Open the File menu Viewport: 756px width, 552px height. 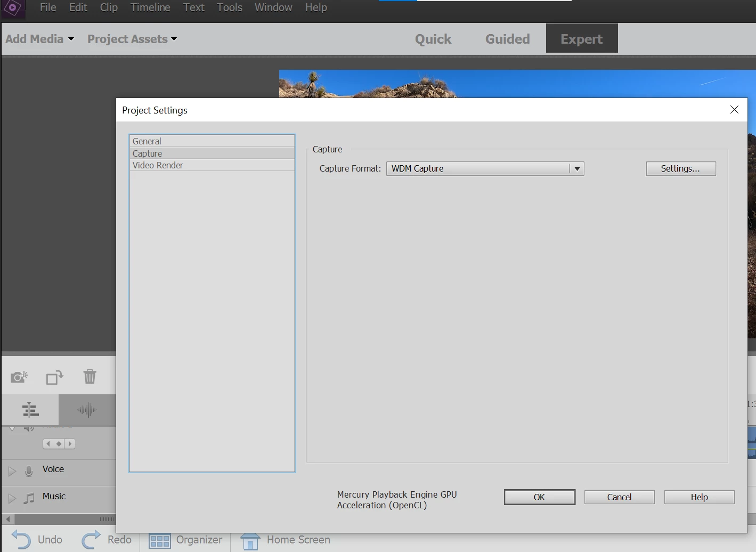[x=48, y=7]
